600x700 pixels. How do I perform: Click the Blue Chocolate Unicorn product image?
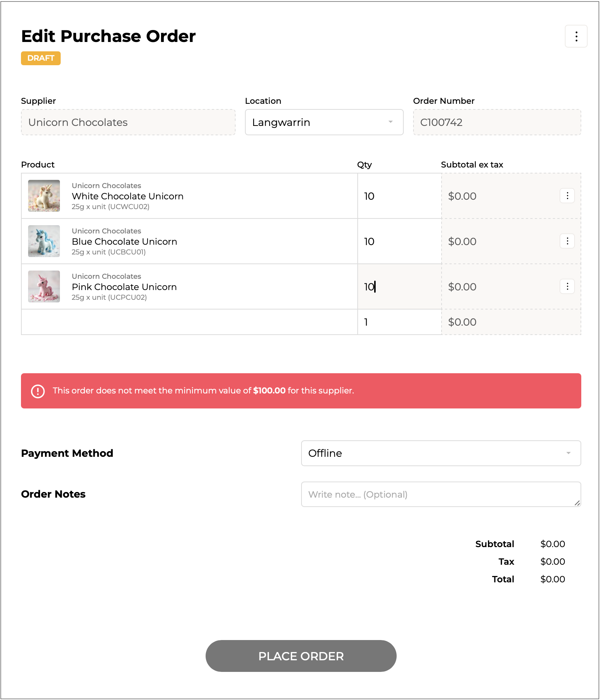44,241
